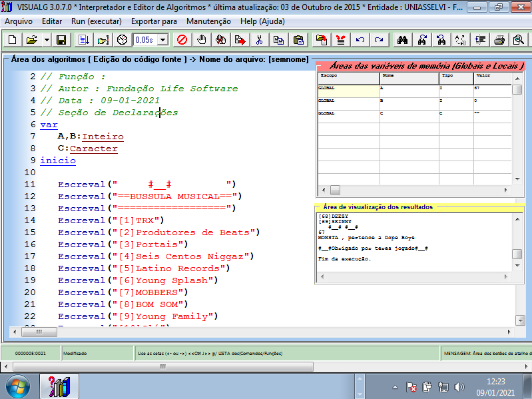Click the code editor scroll down arrow
Screen dimensions: 532x399
(x=520, y=320)
